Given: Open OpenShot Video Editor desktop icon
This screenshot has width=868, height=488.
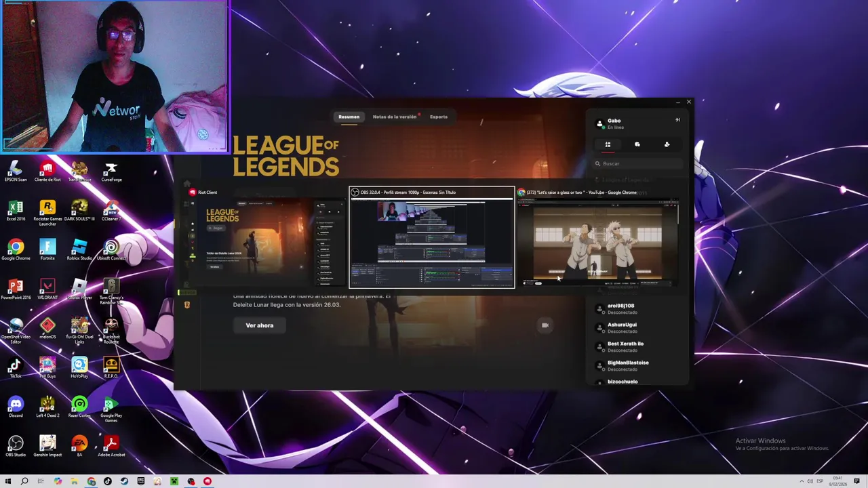Looking at the screenshot, I should [15, 330].
